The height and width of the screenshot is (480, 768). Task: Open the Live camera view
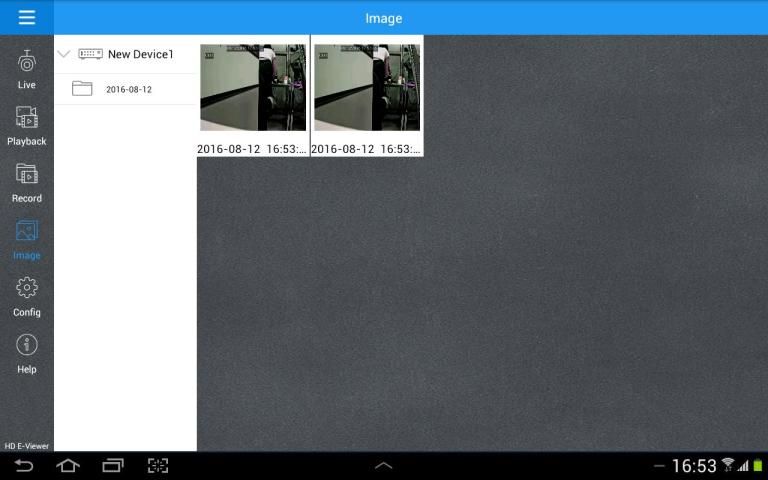click(27, 69)
